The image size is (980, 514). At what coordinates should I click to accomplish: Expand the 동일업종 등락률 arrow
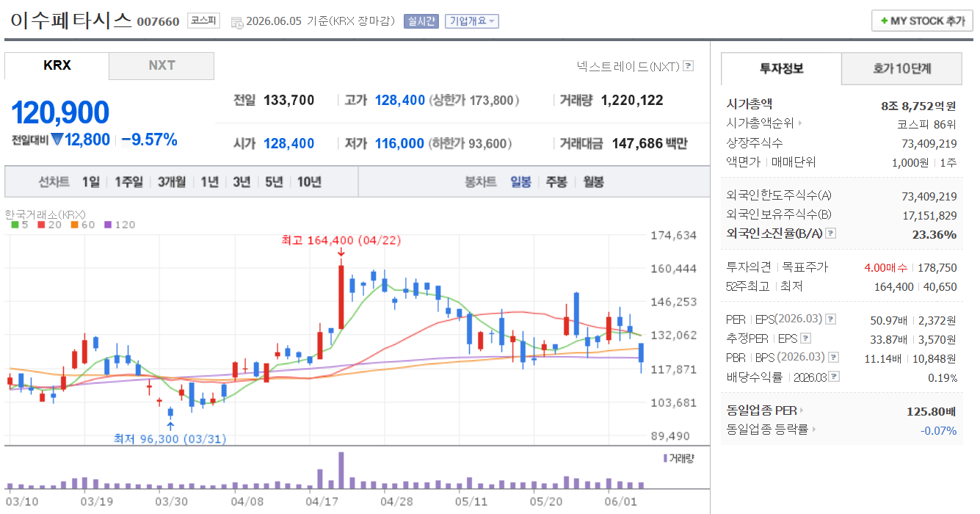815,430
